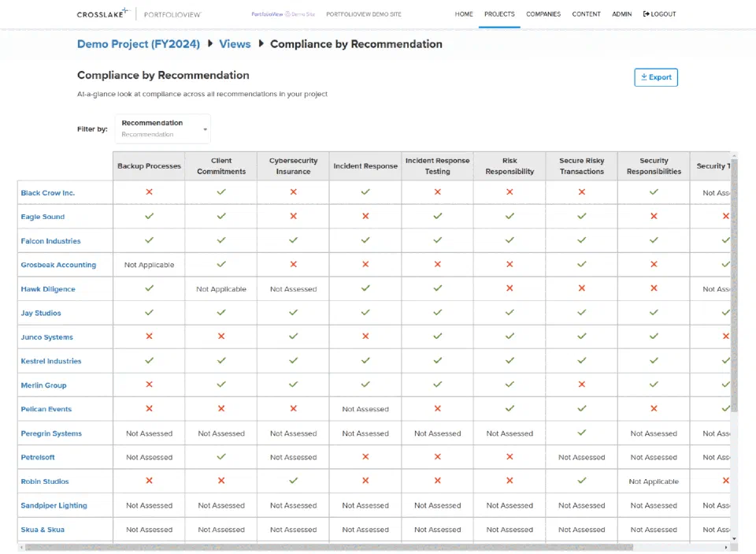Open the Sandpiper Lighting company link
Screen dimensions: 756x554
54,505
